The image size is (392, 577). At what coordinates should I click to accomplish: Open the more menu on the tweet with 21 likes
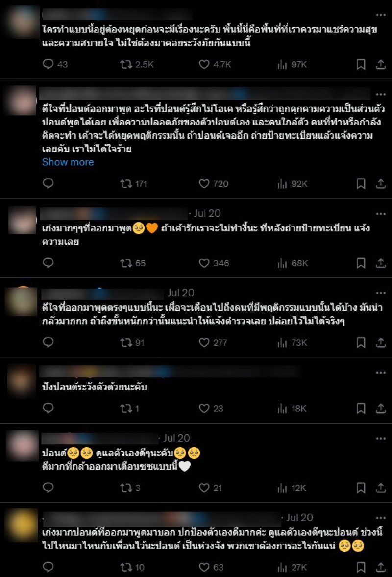(x=381, y=439)
